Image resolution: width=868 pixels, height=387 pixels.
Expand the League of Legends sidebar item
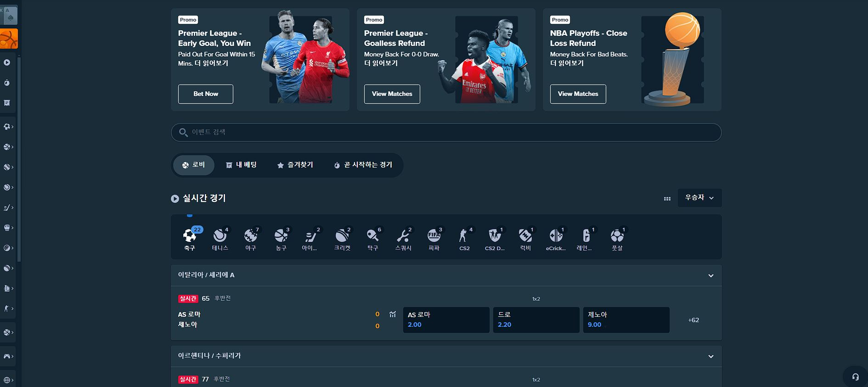coord(8,288)
